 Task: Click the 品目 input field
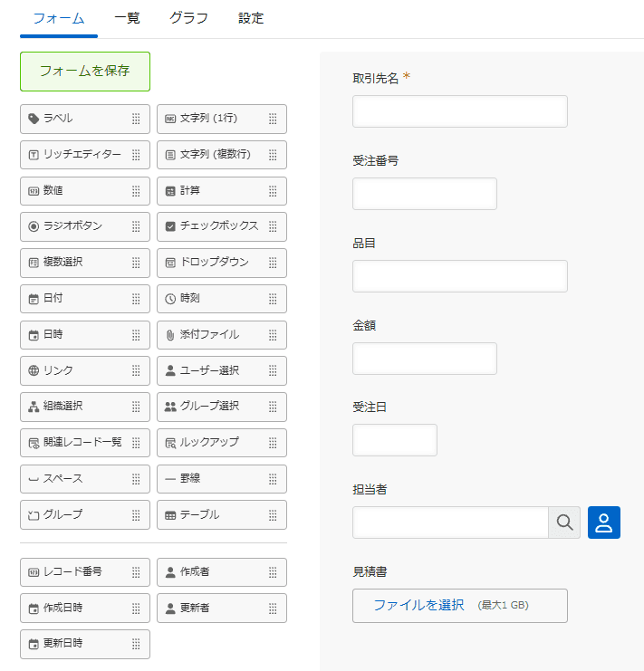(460, 276)
